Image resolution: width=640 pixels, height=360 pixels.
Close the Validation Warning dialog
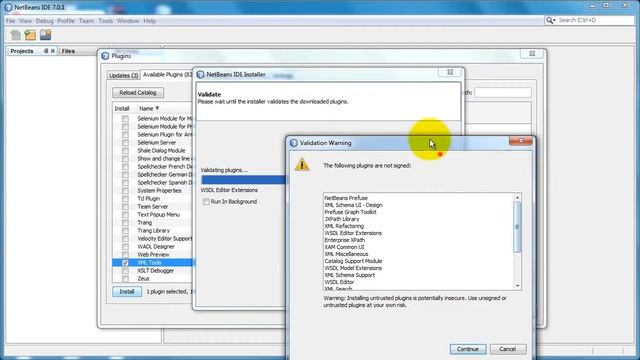[x=521, y=141]
